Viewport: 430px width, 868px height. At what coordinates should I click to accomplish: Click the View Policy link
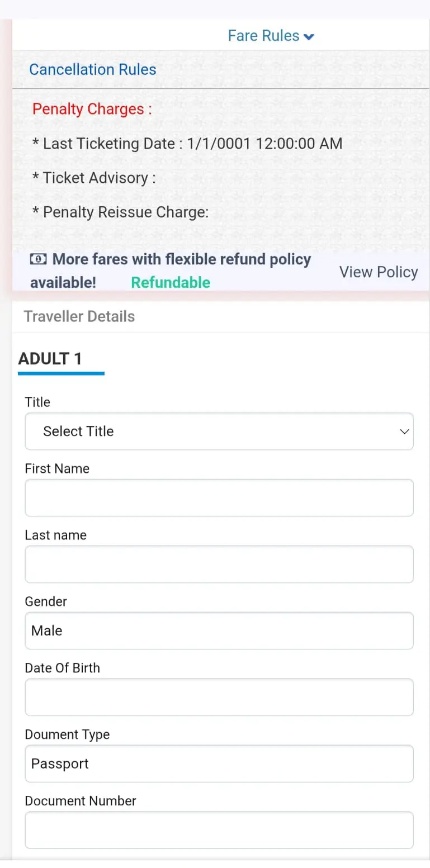[379, 272]
